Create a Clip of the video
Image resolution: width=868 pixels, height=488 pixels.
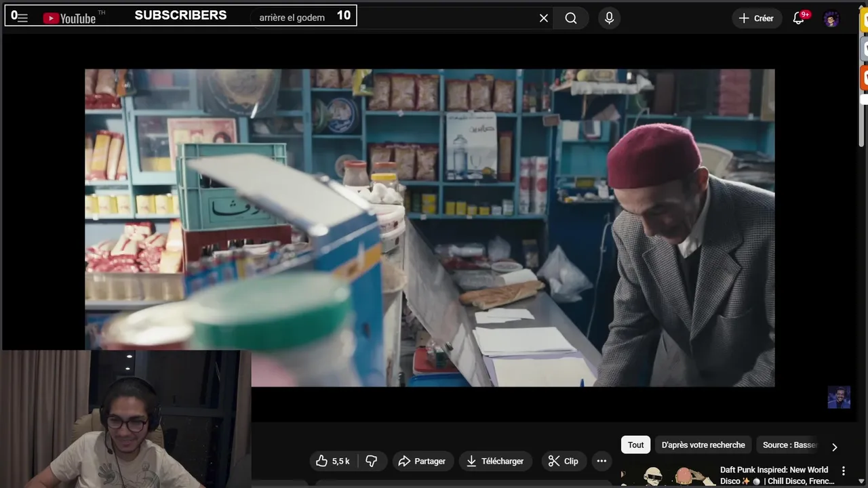tap(564, 461)
